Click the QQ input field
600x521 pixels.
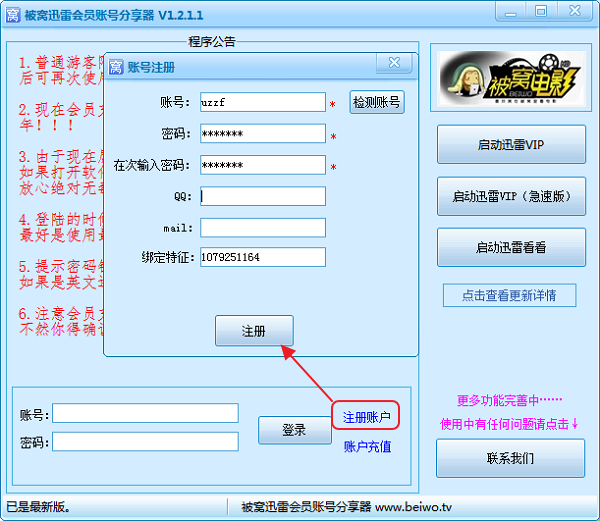point(262,196)
